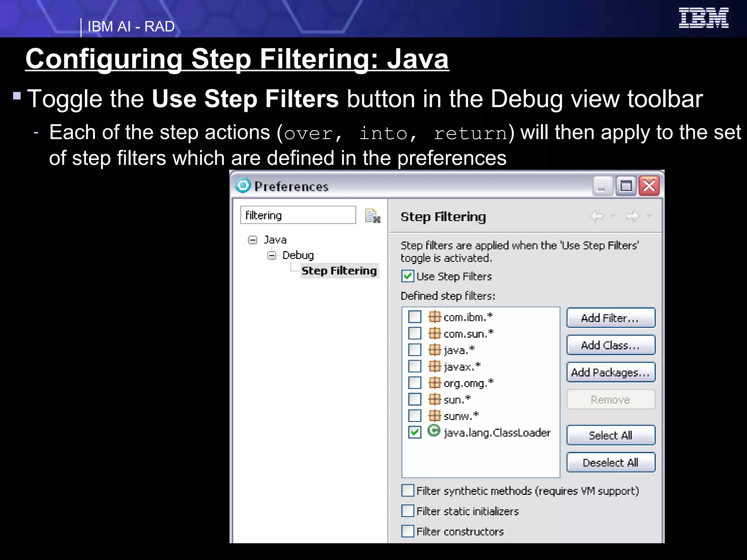The width and height of the screenshot is (747, 560).
Task: Select the Java tree item
Action: coord(275,240)
